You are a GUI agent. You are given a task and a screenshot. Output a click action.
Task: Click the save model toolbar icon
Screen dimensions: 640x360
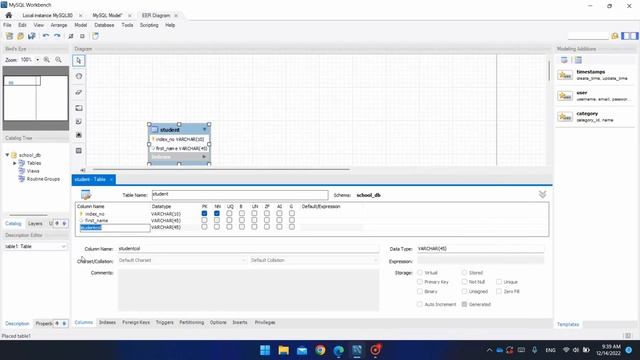(x=31, y=36)
